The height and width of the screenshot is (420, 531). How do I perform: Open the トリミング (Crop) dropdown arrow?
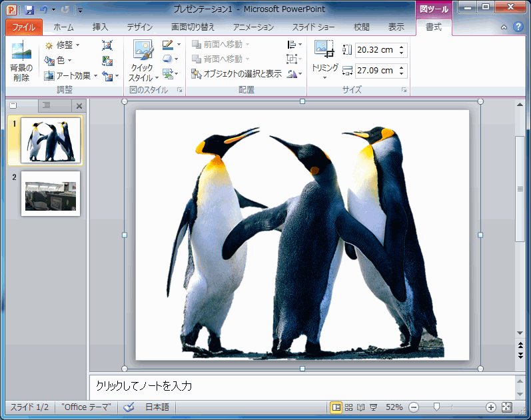click(324, 77)
